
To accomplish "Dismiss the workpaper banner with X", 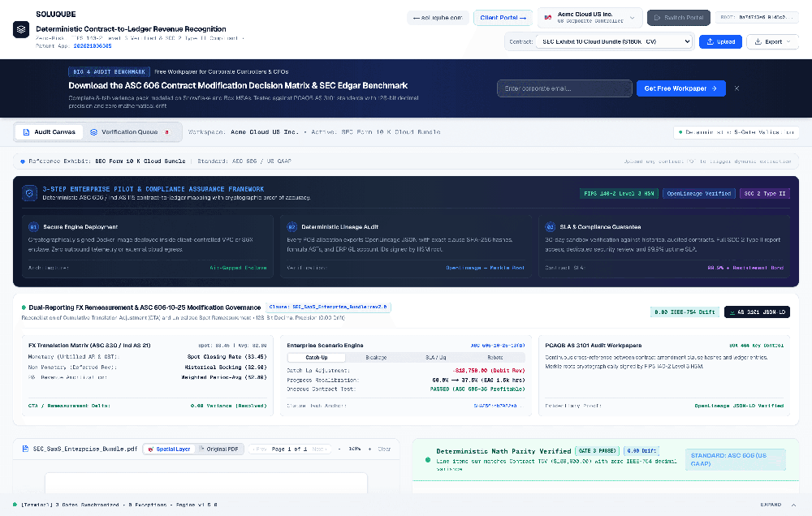I will pyautogui.click(x=736, y=88).
